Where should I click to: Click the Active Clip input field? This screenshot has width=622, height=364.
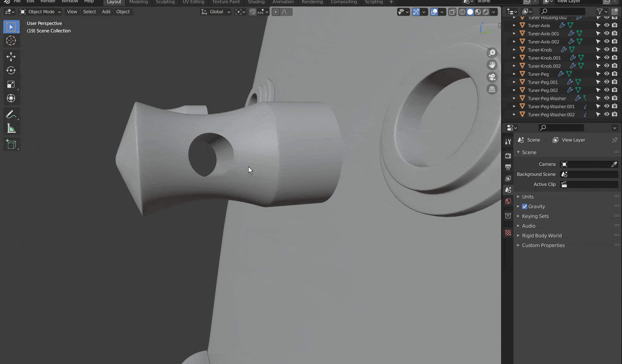589,184
